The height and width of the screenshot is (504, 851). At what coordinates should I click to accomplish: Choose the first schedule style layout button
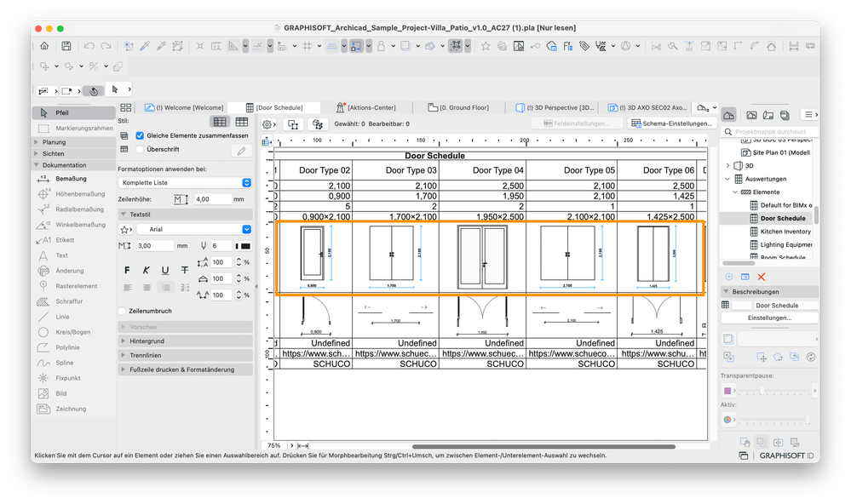click(220, 122)
